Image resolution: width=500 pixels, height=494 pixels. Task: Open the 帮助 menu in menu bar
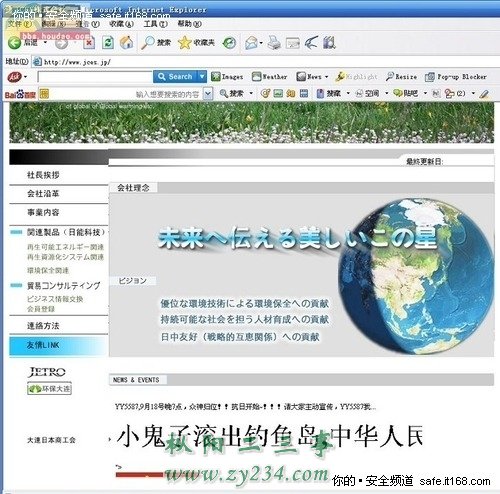(190, 24)
